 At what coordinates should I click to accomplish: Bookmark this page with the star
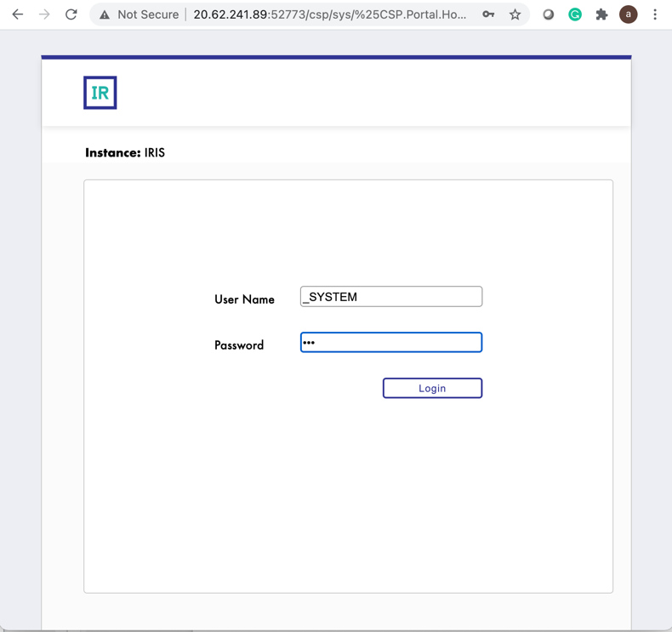tap(515, 14)
